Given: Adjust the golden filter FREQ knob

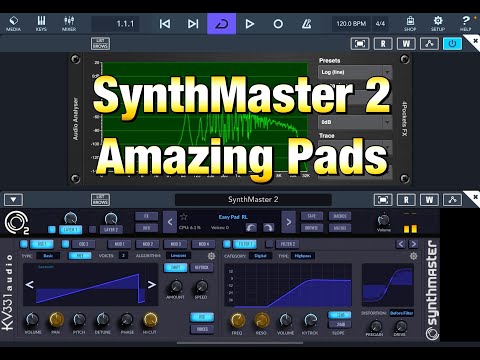Looking at the screenshot, I should 237,320.
